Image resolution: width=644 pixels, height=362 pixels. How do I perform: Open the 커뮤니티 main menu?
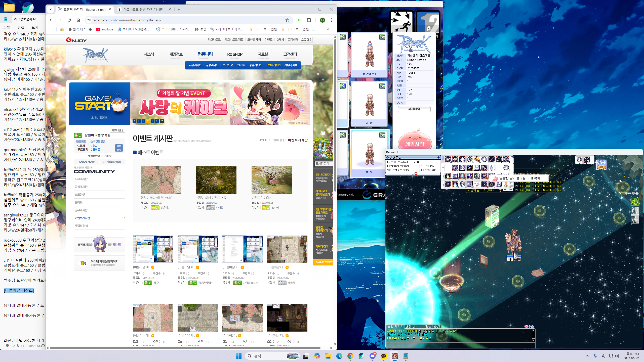pos(205,55)
